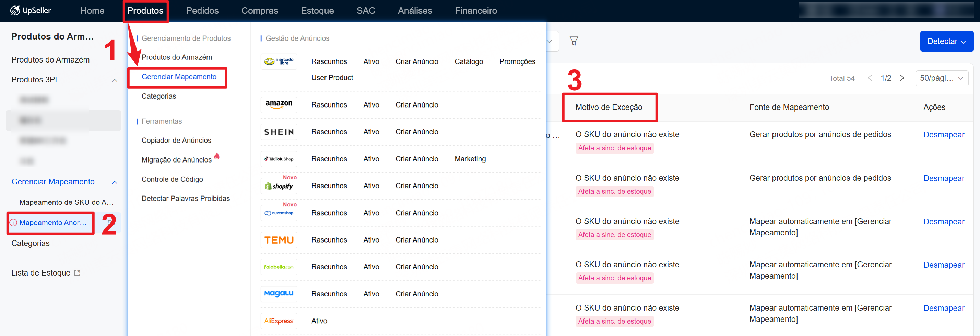Collapse the Produtos 3PL section
Screen dimensions: 980x336
pos(114,80)
